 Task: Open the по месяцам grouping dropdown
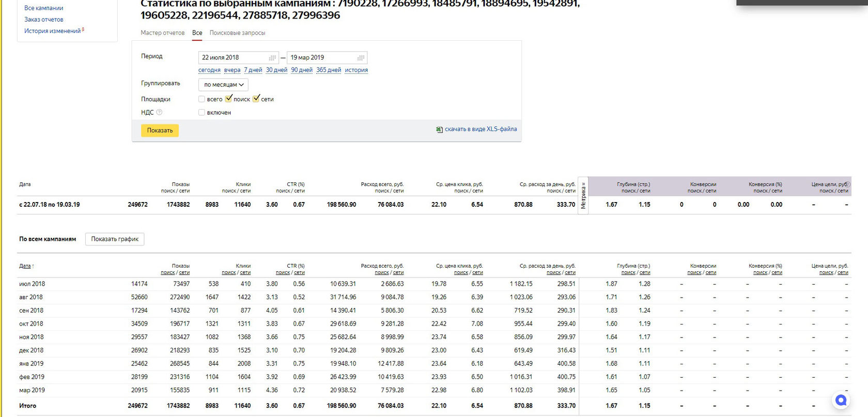[x=223, y=85]
